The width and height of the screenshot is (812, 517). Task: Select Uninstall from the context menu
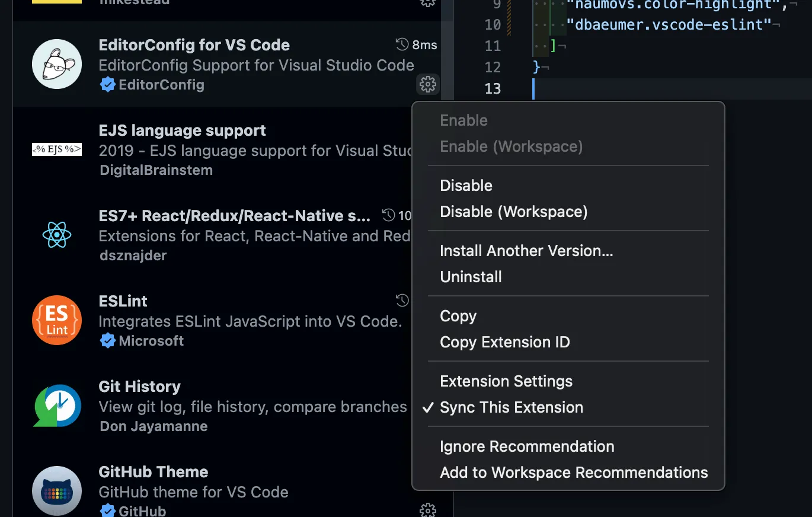471,276
